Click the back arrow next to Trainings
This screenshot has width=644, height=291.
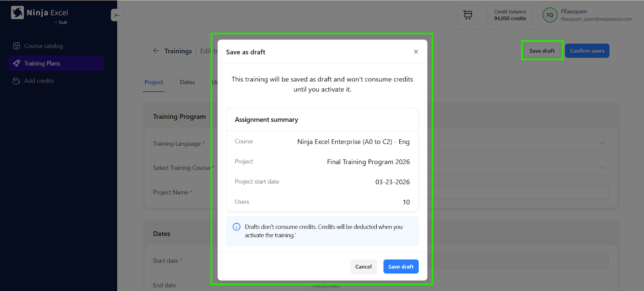156,51
